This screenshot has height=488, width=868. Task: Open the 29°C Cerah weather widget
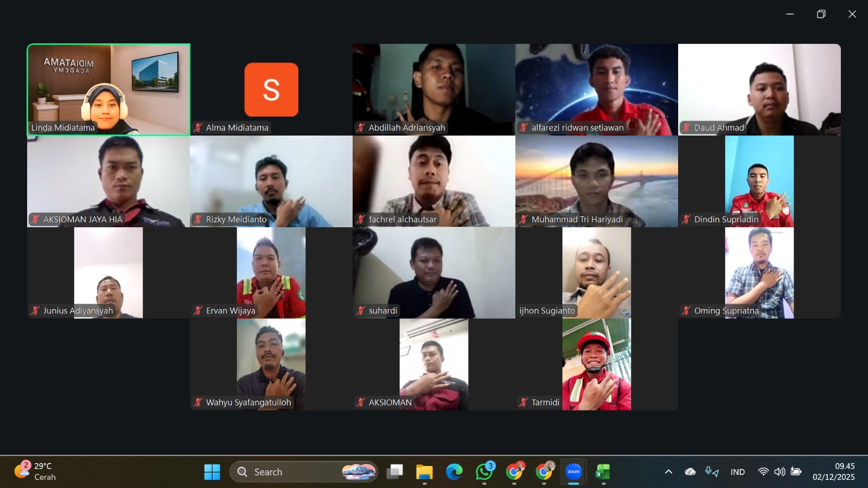pos(35,471)
